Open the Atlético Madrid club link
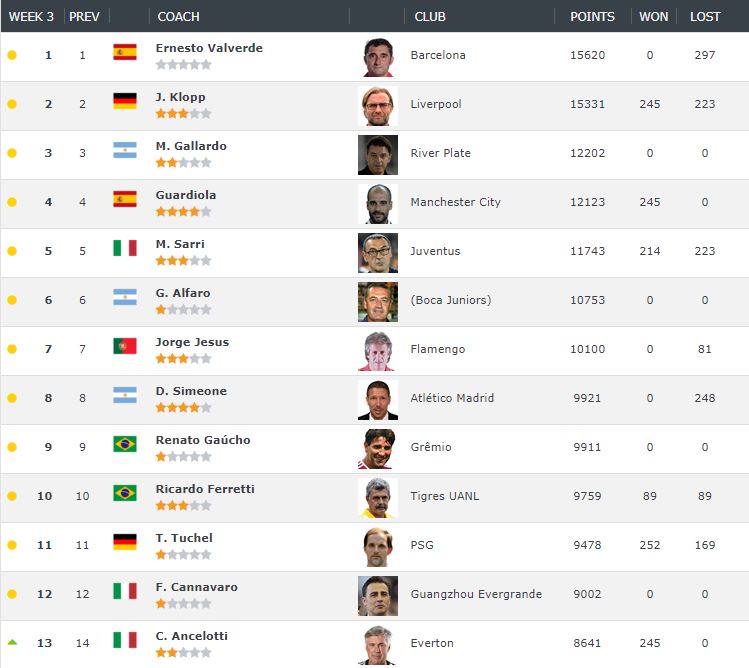This screenshot has height=668, width=749. point(452,398)
